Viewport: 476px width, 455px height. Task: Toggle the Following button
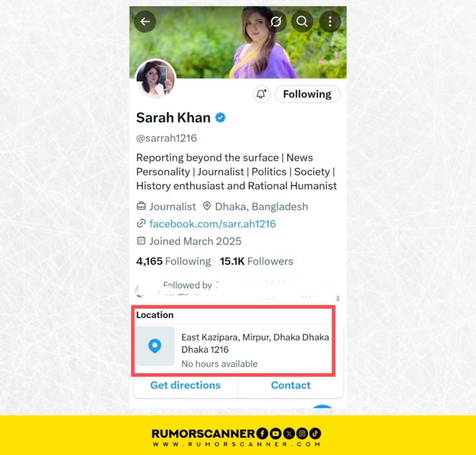click(307, 94)
